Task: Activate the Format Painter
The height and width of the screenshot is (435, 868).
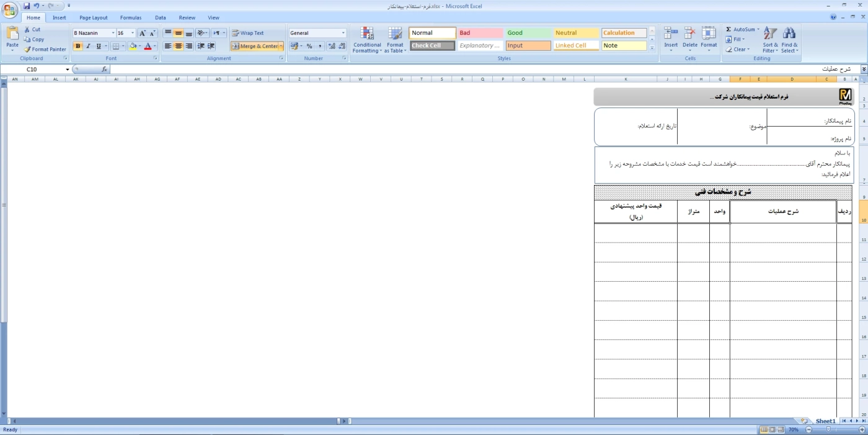Action: tap(45, 49)
